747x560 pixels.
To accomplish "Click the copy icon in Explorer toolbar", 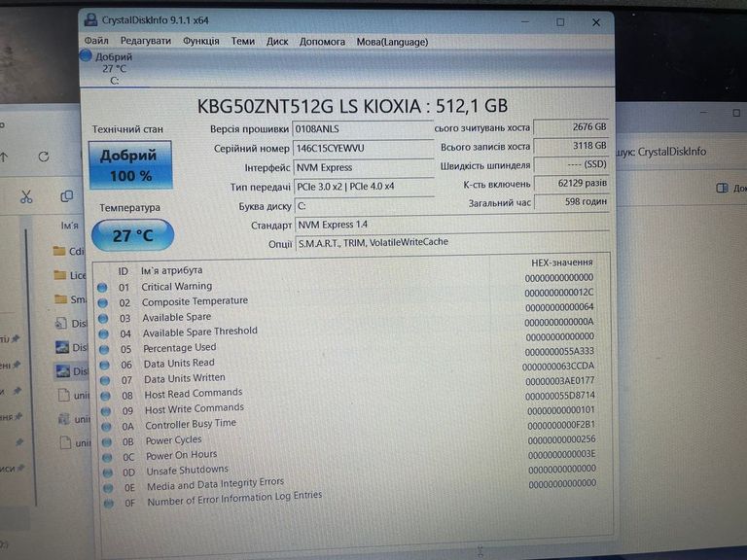I will coord(67,196).
